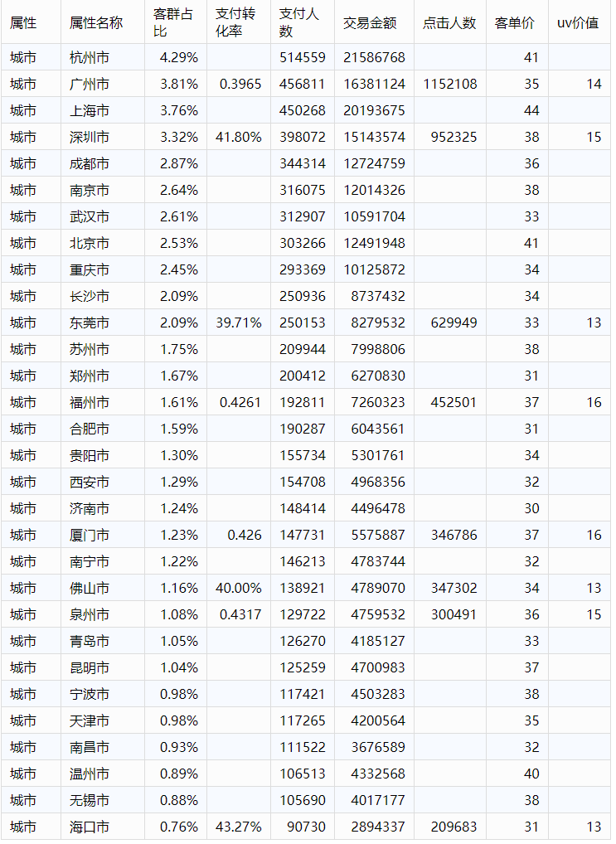Select payment conversion value 0.3965
616x844 pixels.
240,85
